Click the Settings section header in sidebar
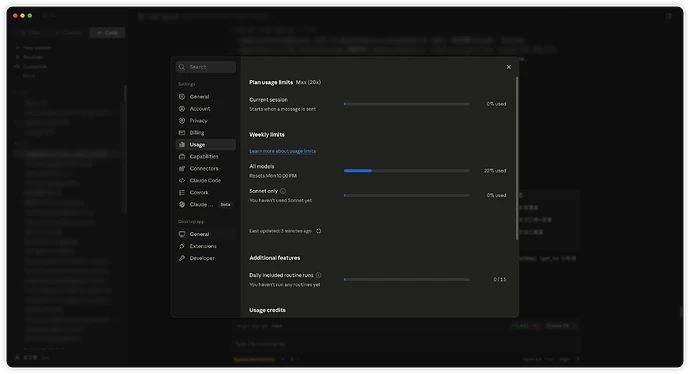690x374 pixels. [187, 84]
